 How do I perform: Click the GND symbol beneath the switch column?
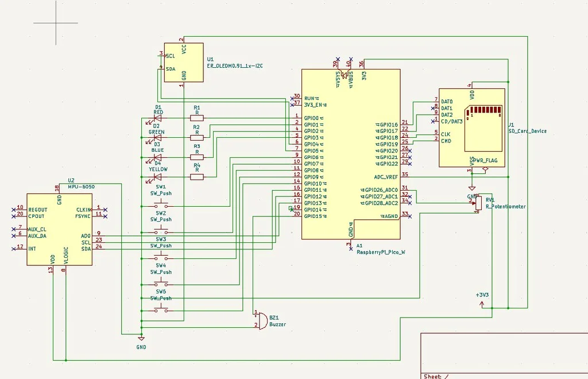[141, 338]
